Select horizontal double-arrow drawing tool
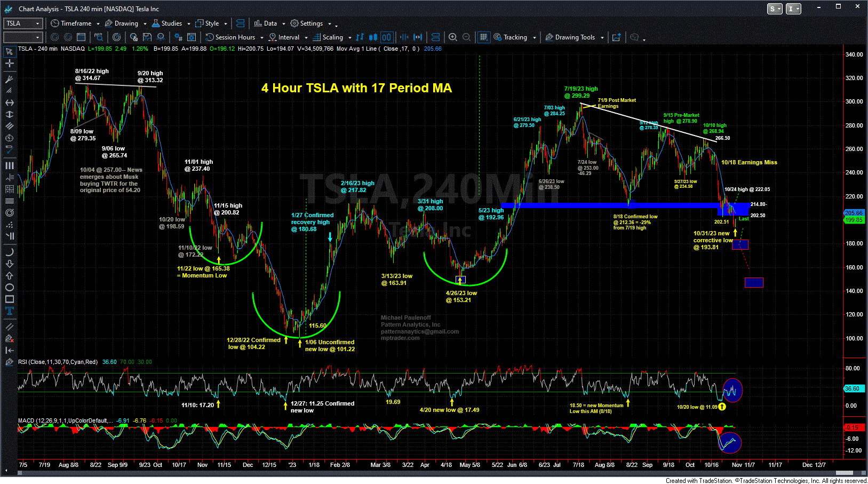The width and height of the screenshot is (868, 484). pos(9,102)
